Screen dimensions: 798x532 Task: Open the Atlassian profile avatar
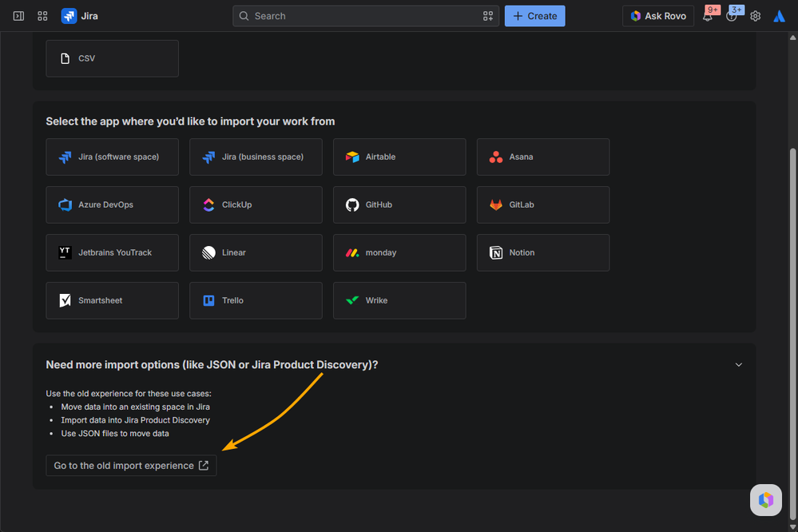(x=779, y=16)
